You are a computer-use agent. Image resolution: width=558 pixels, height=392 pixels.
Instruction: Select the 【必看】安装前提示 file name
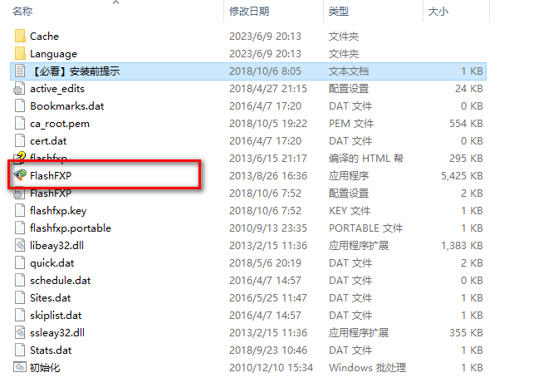pyautogui.click(x=75, y=71)
